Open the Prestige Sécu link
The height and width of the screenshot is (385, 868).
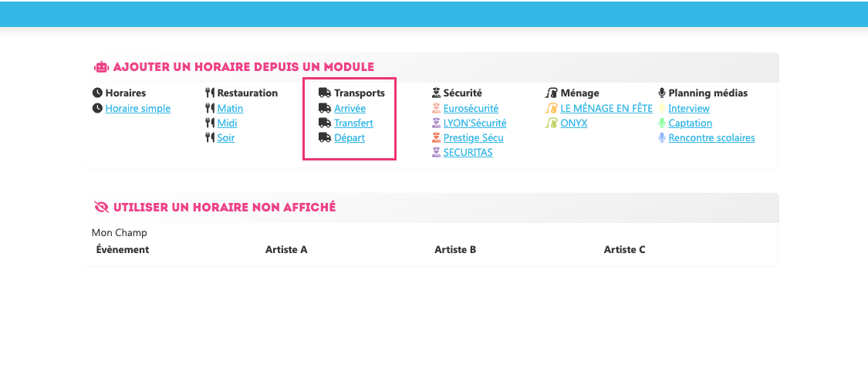coord(473,138)
